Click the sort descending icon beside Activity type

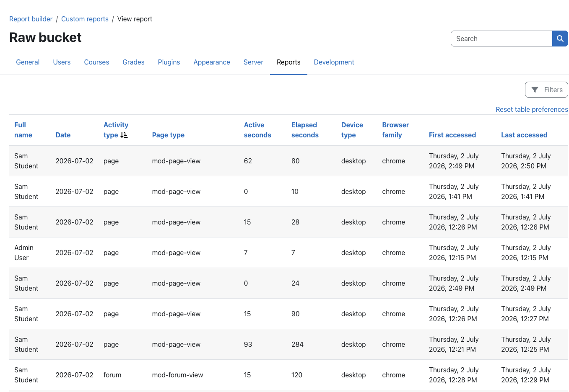124,135
